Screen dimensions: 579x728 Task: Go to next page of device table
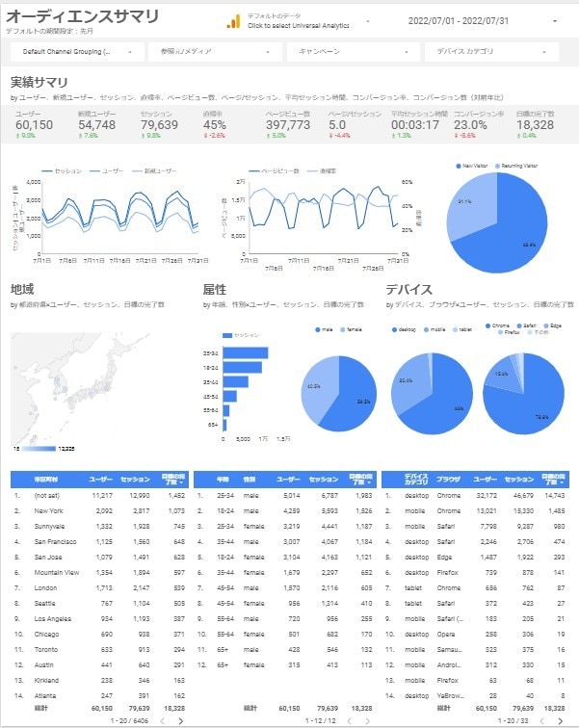click(561, 721)
